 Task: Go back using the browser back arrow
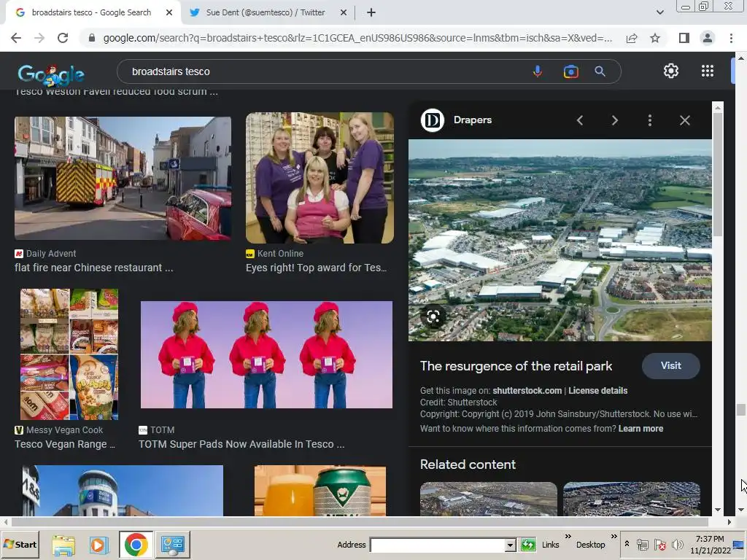click(x=16, y=38)
